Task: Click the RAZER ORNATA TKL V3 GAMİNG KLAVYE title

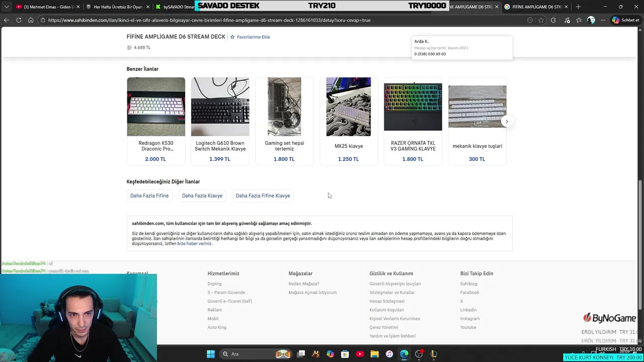Action: click(x=413, y=146)
